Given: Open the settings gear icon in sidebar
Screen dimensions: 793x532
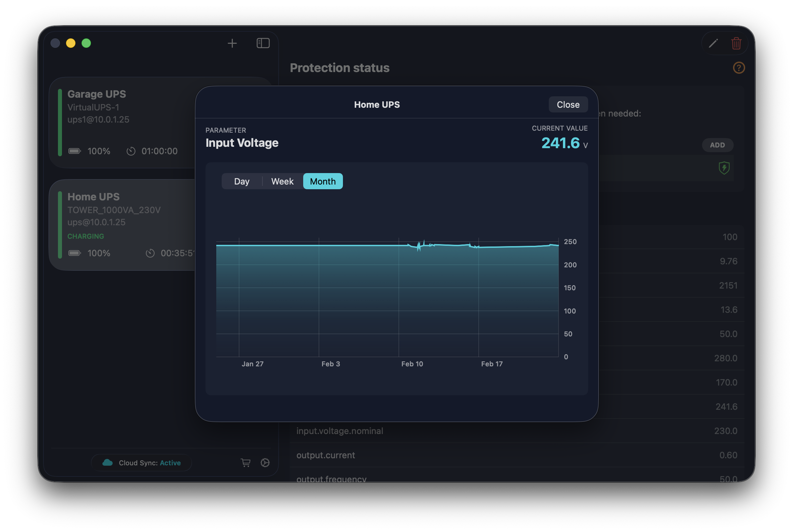Looking at the screenshot, I should (265, 462).
